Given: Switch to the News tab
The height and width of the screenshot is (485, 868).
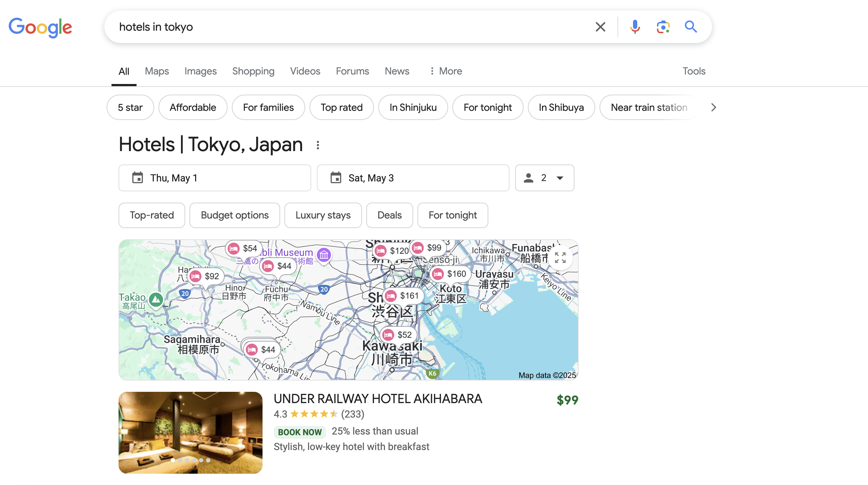Looking at the screenshot, I should tap(397, 71).
